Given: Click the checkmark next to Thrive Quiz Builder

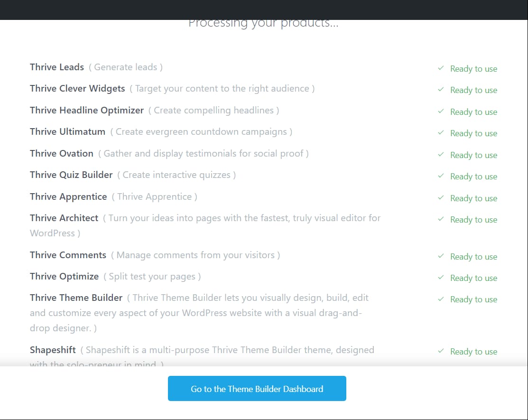Looking at the screenshot, I should pyautogui.click(x=440, y=176).
